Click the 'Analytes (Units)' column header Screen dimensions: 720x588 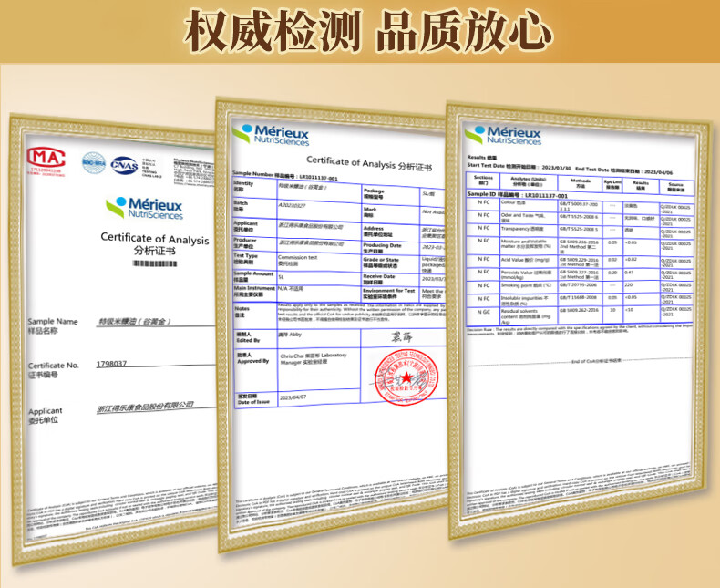click(528, 181)
